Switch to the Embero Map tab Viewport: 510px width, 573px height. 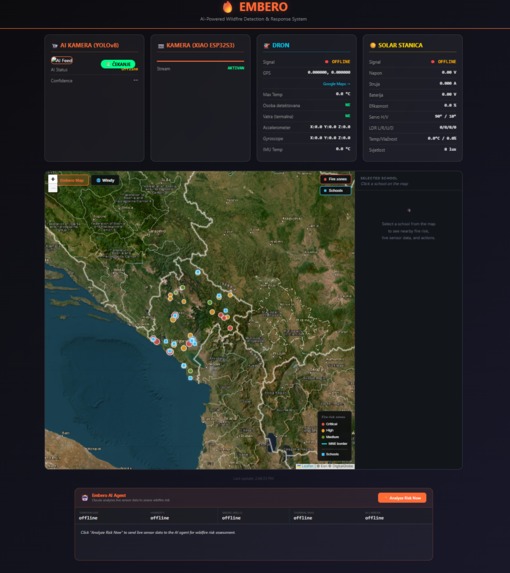point(72,180)
